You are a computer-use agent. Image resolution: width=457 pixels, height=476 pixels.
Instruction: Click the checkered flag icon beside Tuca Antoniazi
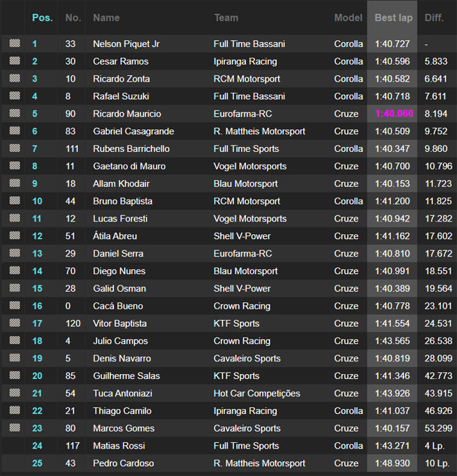pyautogui.click(x=15, y=393)
